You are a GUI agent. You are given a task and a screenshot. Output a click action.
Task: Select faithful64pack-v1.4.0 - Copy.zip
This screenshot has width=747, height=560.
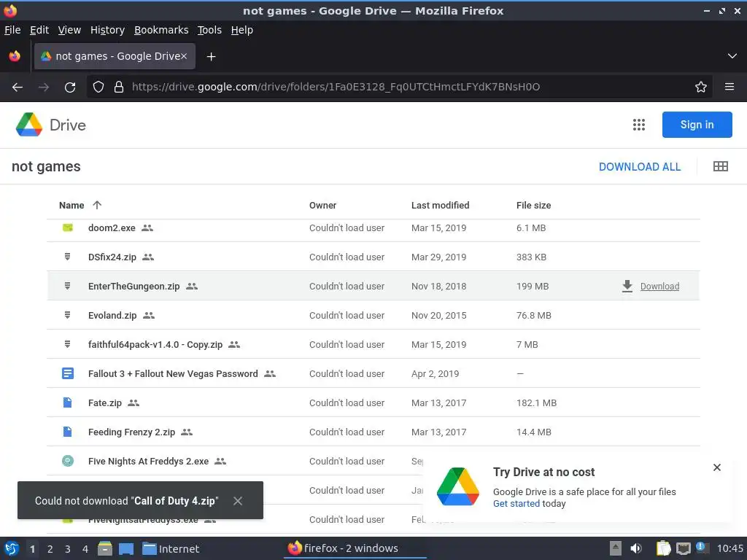tap(155, 344)
